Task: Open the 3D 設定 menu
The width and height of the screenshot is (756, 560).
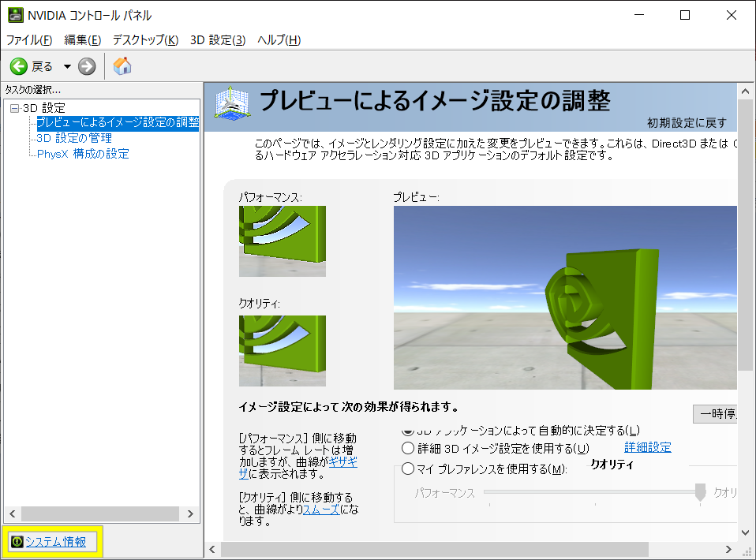Action: point(218,40)
